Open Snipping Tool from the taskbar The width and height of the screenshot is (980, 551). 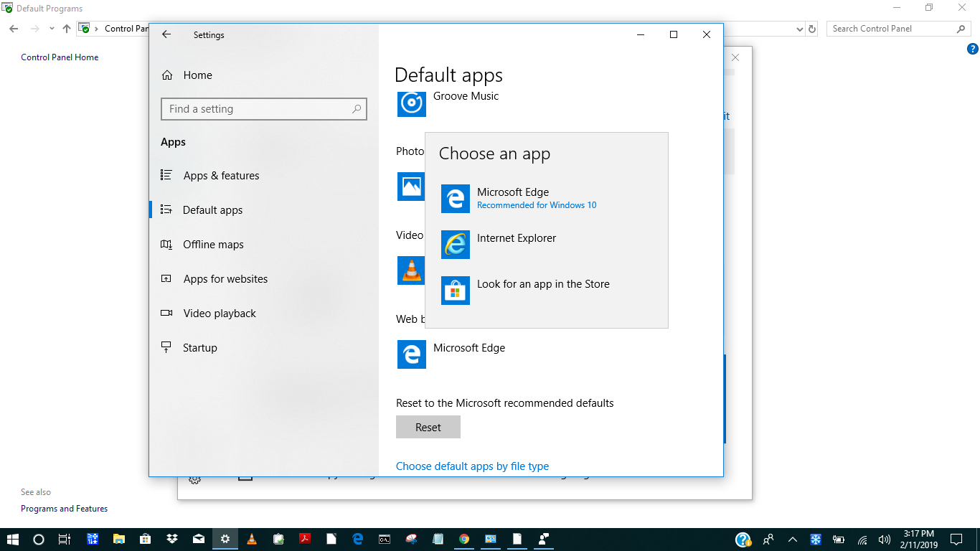coord(411,539)
